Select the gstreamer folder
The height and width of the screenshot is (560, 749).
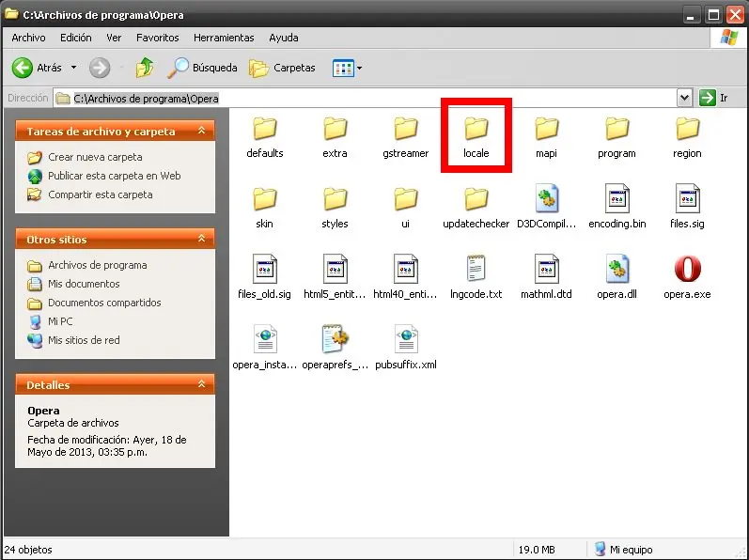(406, 137)
